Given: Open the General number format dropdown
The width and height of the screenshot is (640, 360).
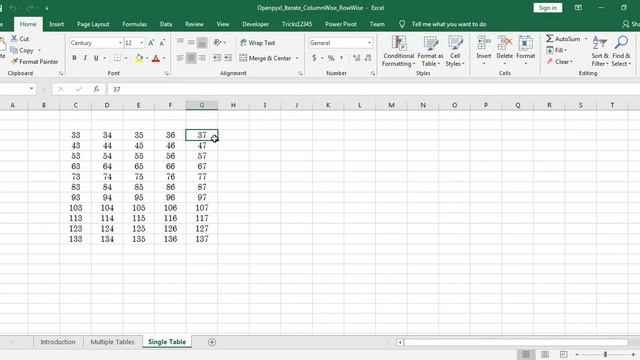Looking at the screenshot, I should [369, 43].
